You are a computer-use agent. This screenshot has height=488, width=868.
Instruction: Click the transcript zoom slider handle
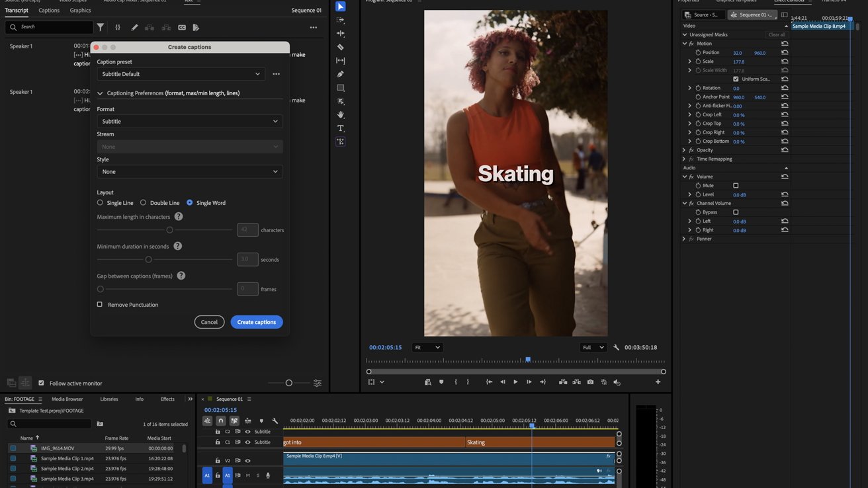[x=288, y=383]
